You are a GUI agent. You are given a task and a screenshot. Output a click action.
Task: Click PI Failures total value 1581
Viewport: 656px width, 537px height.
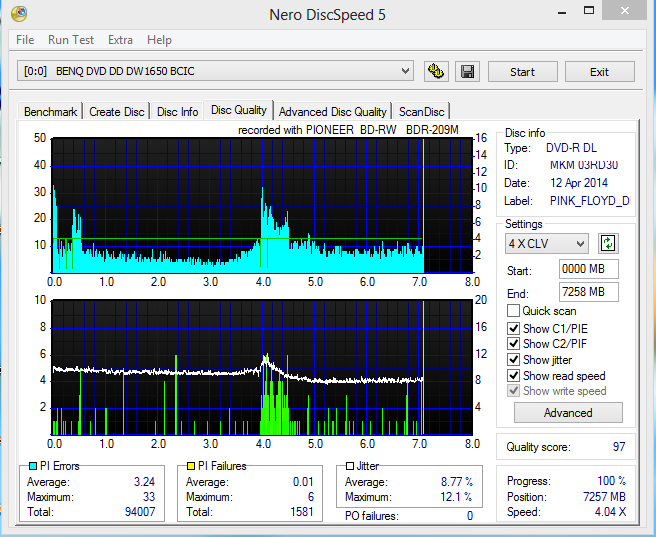point(302,511)
